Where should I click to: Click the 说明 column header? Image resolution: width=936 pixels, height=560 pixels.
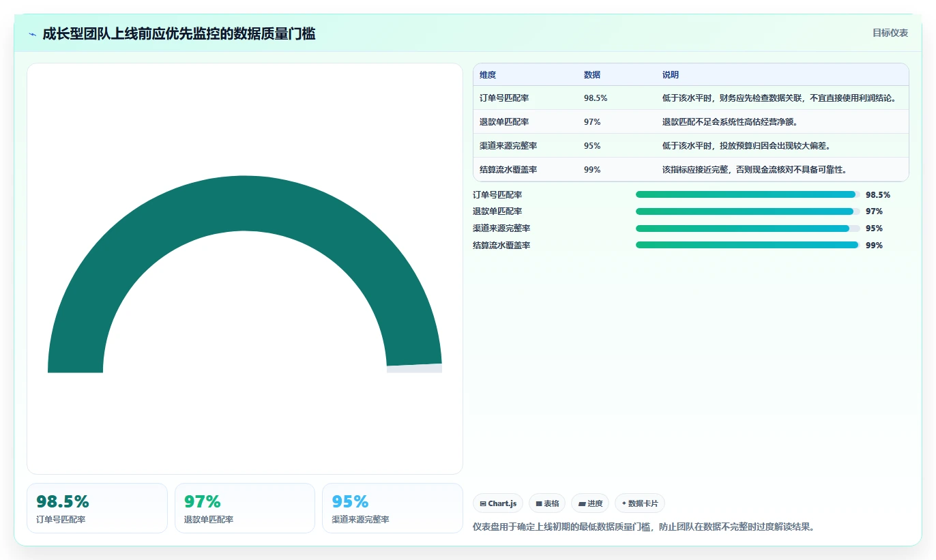click(x=671, y=75)
